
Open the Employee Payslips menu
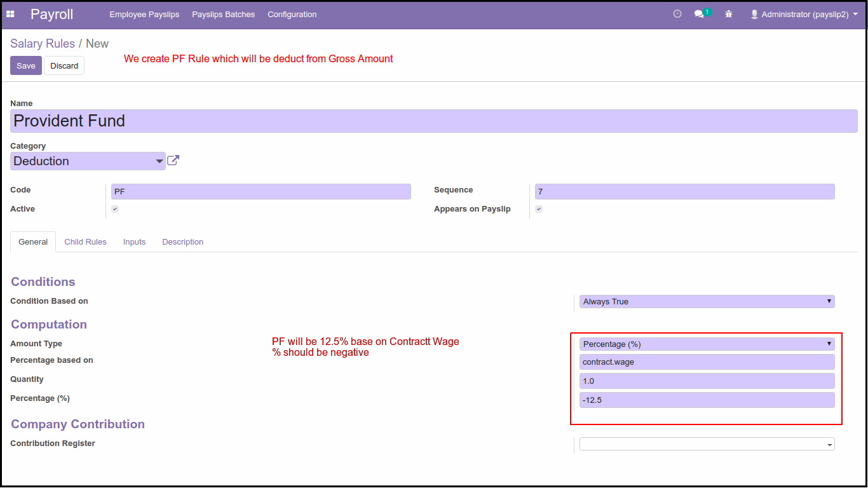click(x=144, y=14)
